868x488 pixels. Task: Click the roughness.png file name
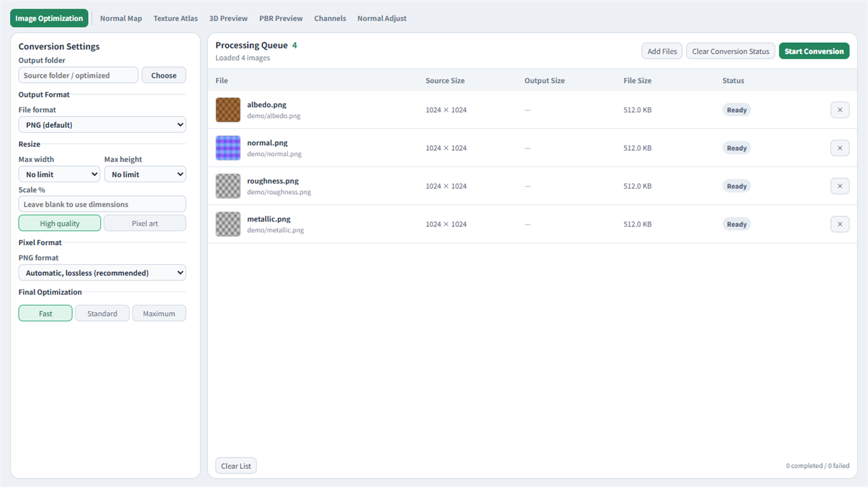coord(273,181)
